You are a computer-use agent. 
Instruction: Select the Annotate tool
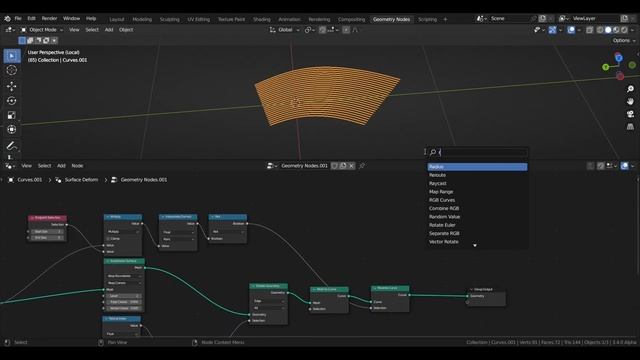pyautogui.click(x=12, y=145)
